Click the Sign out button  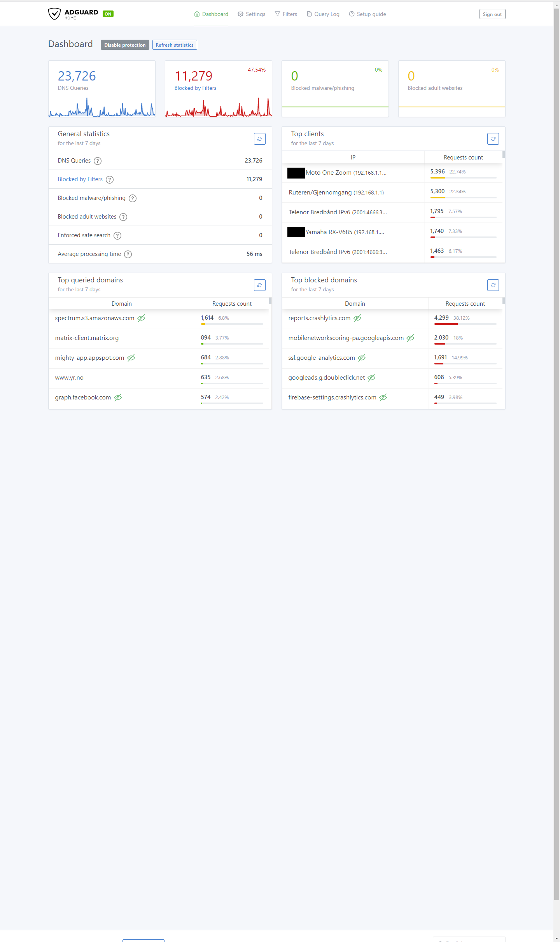(492, 14)
